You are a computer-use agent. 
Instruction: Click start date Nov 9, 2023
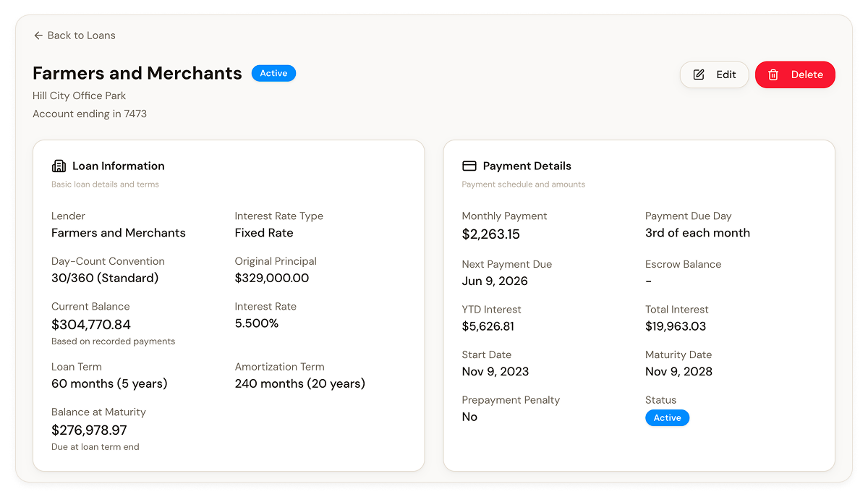pyautogui.click(x=495, y=371)
